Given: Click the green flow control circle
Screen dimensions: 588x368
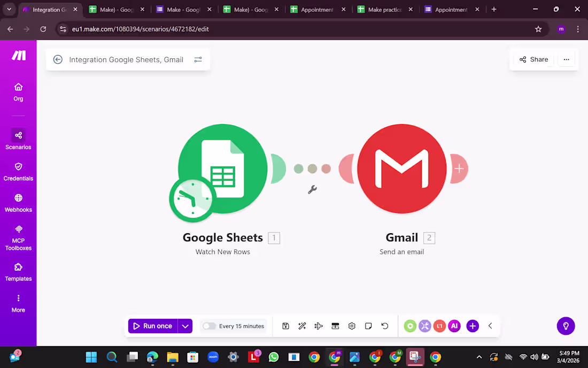Looking at the screenshot, I should click(410, 326).
